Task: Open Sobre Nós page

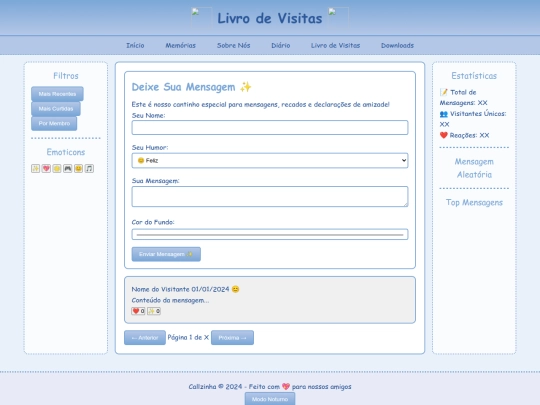Action: 233,45
